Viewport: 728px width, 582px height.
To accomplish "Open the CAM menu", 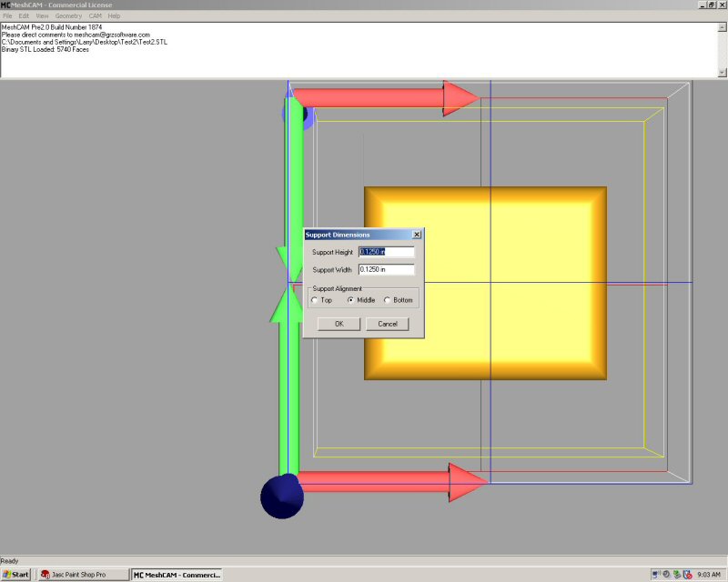I will pos(95,16).
